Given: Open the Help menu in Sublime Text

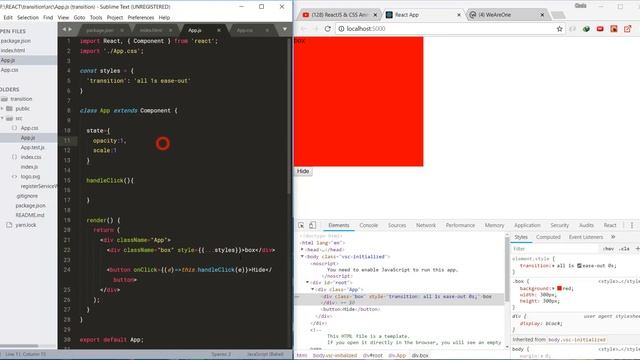Looking at the screenshot, I should click(x=164, y=18).
